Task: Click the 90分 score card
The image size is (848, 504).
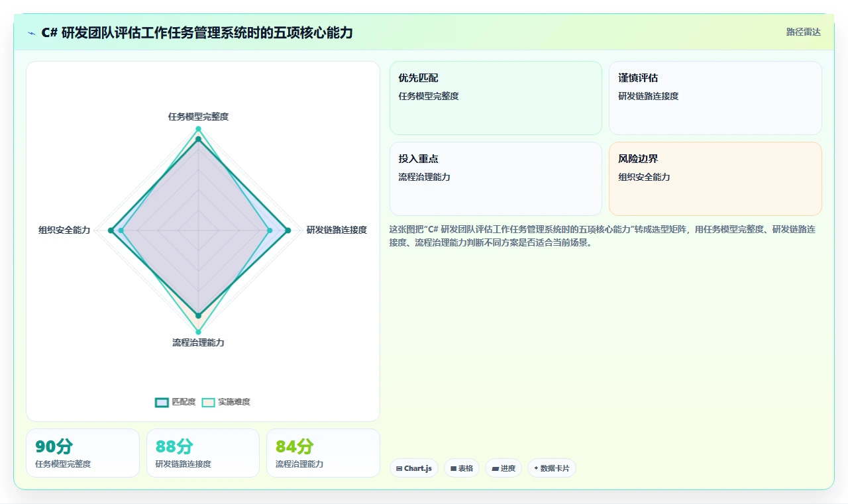Action: click(x=83, y=453)
